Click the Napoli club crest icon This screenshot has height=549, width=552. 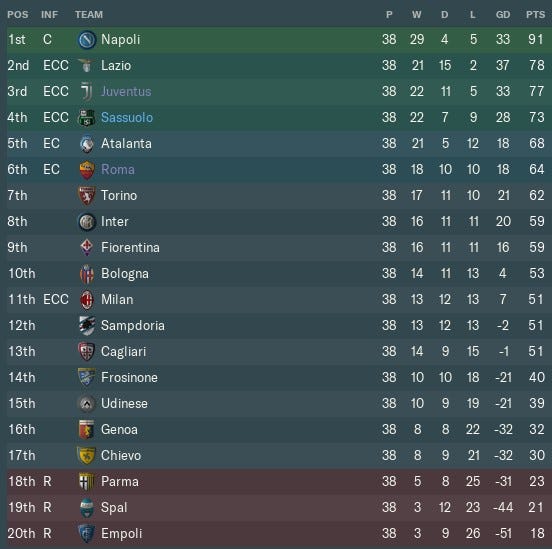coord(87,39)
